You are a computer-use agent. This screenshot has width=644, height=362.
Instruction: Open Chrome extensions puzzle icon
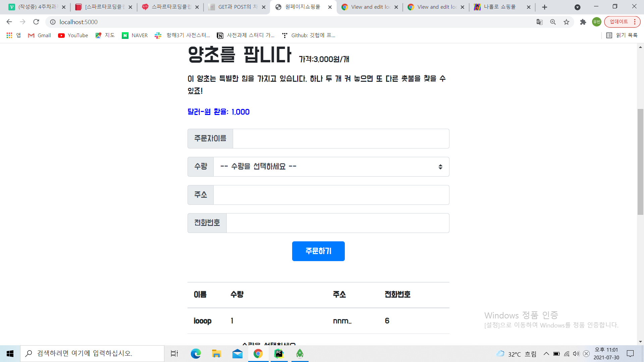coord(583,22)
